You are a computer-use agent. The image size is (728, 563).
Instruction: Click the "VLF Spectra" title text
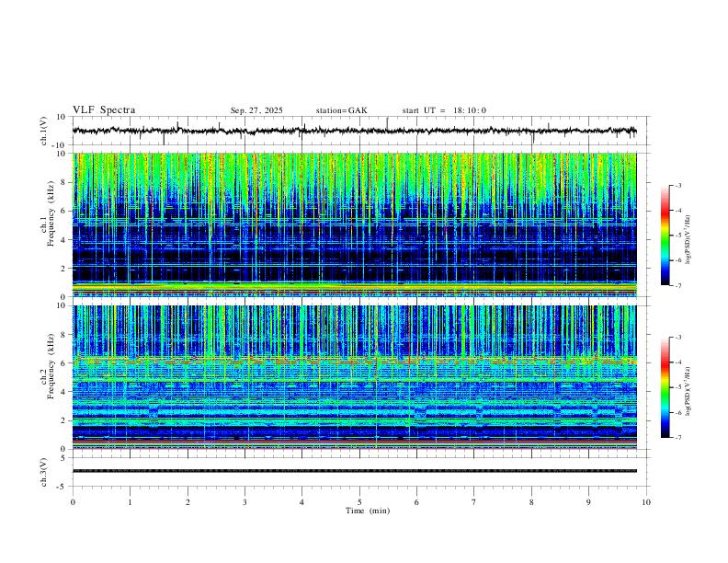(x=104, y=110)
